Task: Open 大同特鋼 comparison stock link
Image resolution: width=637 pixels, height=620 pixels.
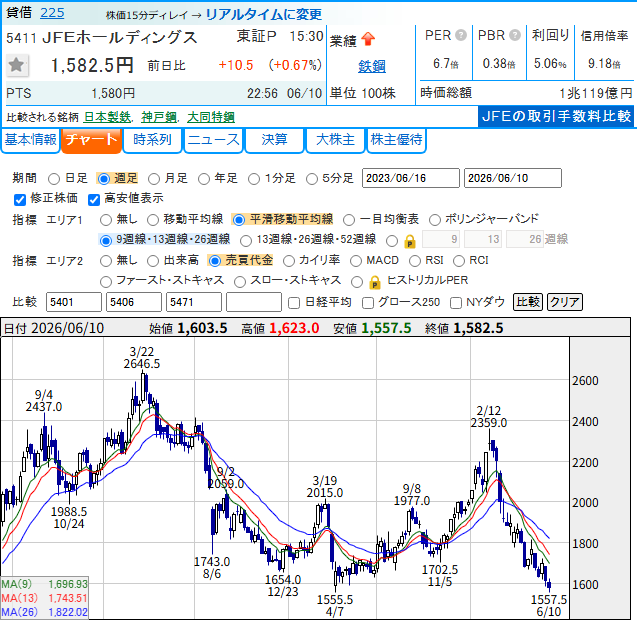Action: point(211,117)
